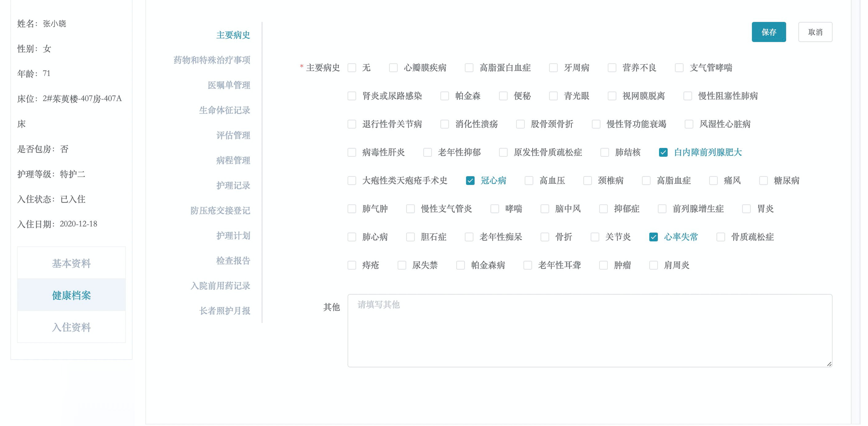Tick 心瓣膜疾病 checkbox
868x426 pixels.
click(x=393, y=68)
